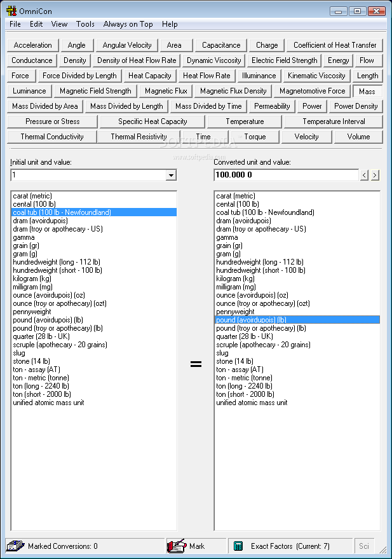Click the Mark button icon

[177, 546]
